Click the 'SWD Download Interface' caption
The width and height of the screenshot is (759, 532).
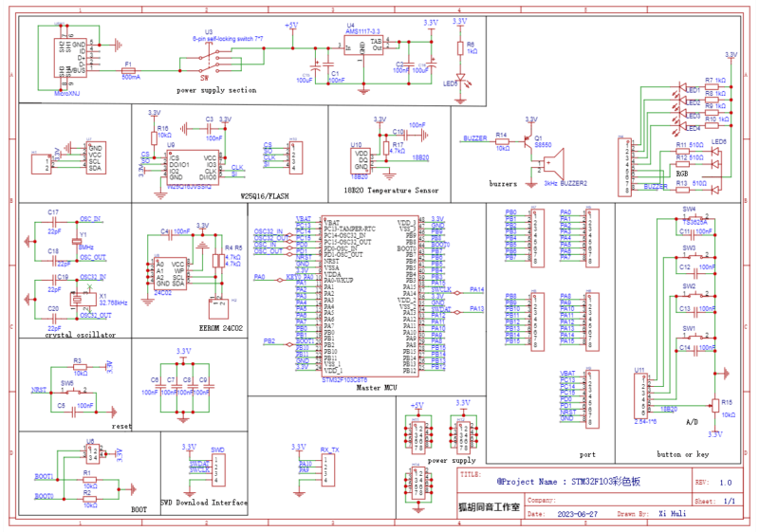(x=204, y=503)
